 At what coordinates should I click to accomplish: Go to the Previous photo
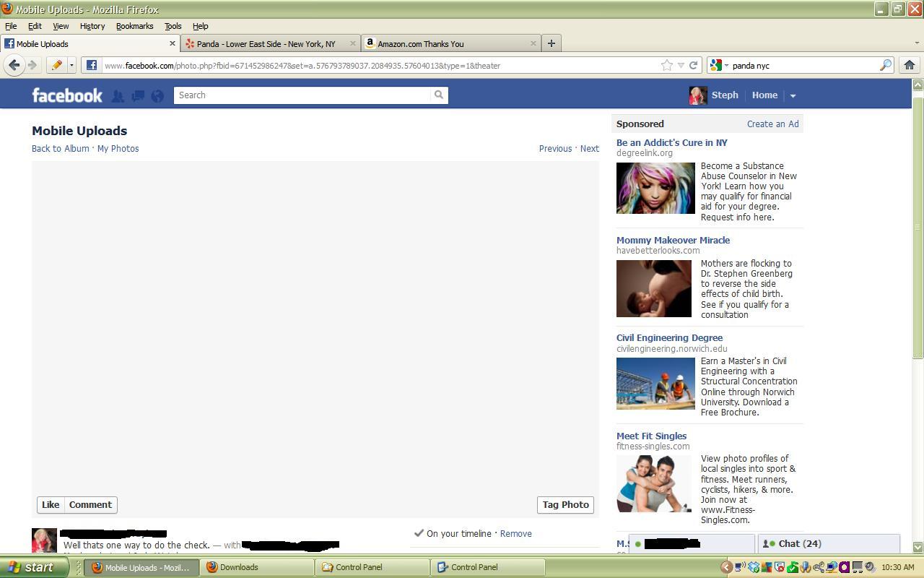(x=555, y=148)
